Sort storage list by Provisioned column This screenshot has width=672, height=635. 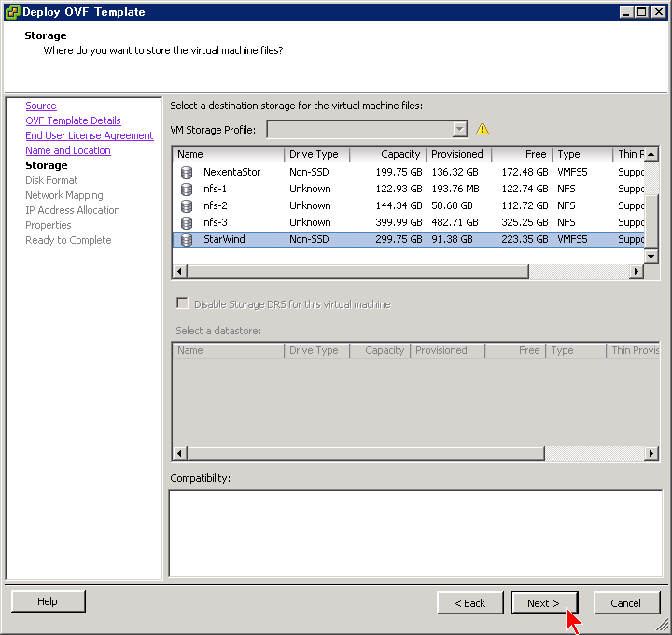pos(458,154)
